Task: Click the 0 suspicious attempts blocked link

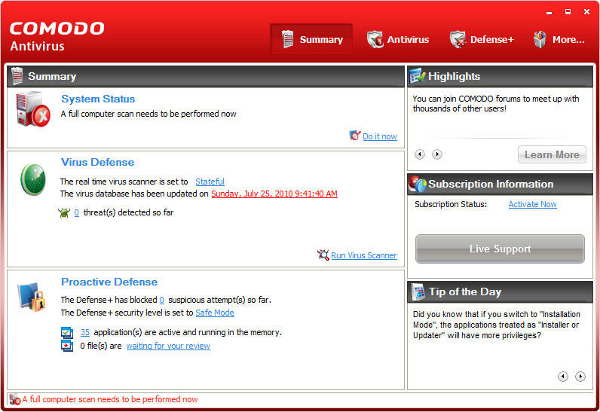Action: pos(162,300)
